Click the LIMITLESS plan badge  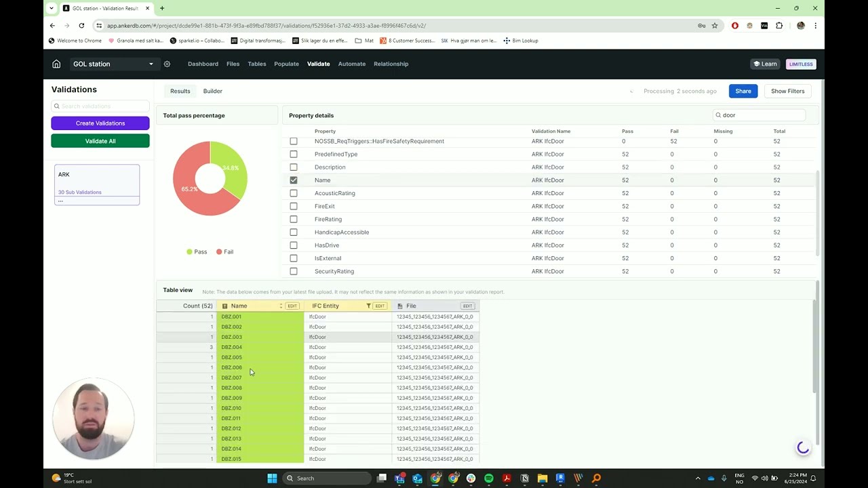pos(801,64)
